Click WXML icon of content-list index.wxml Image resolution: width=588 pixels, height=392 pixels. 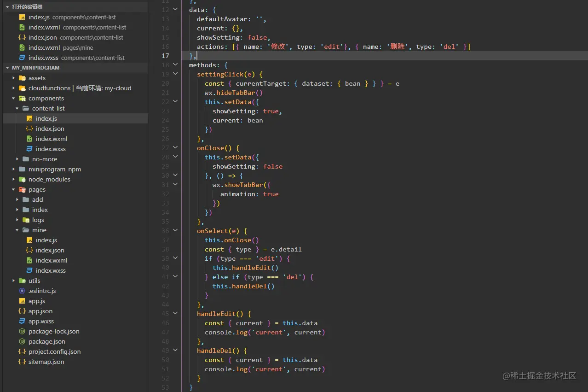(29, 139)
